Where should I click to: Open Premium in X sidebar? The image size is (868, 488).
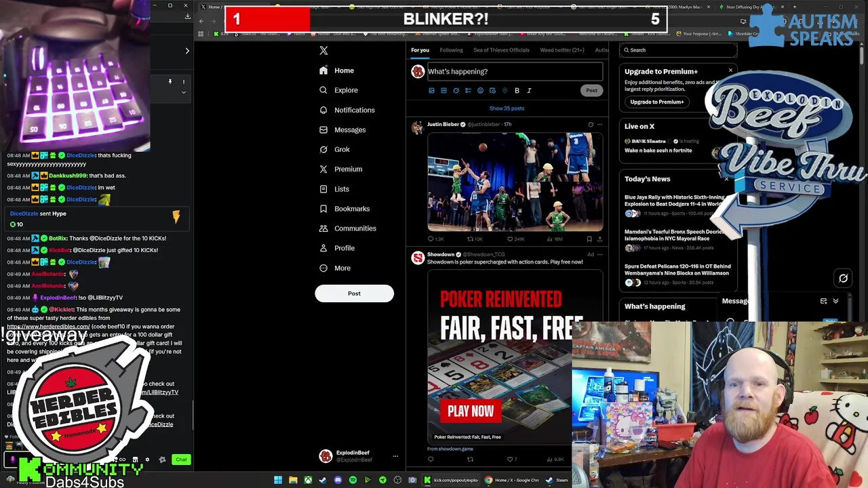(340, 169)
